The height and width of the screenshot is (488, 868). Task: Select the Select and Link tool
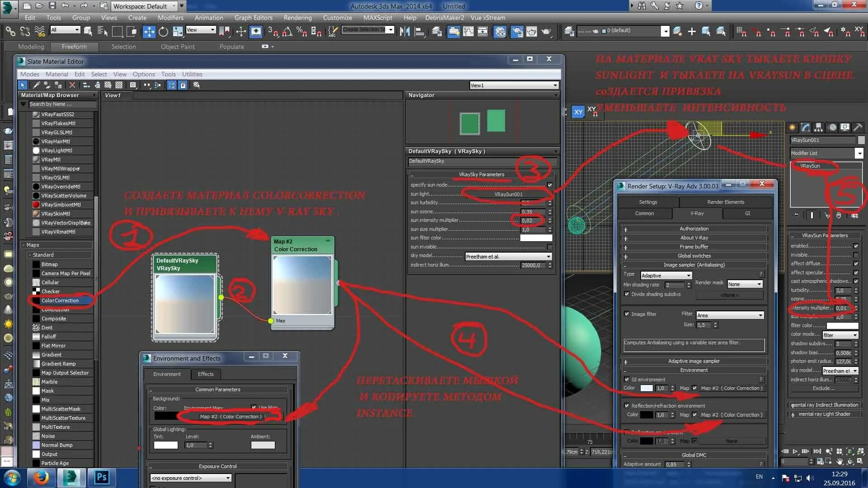click(x=10, y=31)
